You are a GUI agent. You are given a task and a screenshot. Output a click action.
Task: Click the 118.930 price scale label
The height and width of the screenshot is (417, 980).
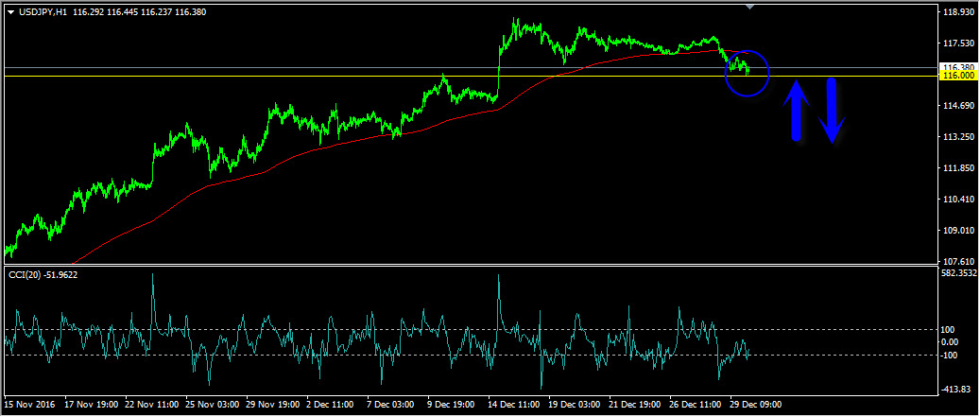[959, 12]
